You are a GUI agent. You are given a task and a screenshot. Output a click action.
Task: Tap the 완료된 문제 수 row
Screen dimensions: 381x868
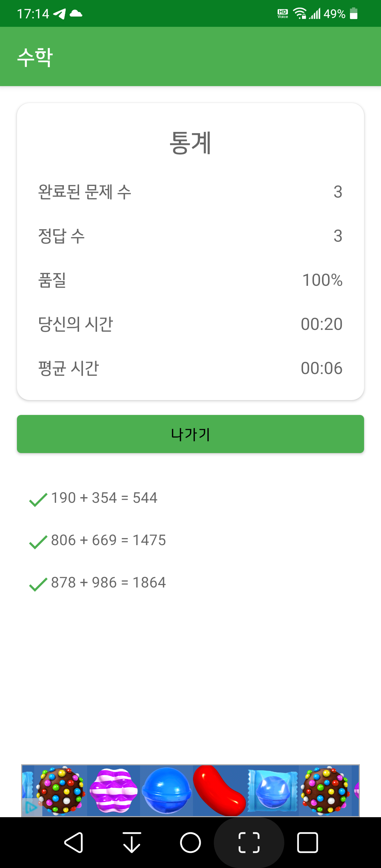[190, 192]
